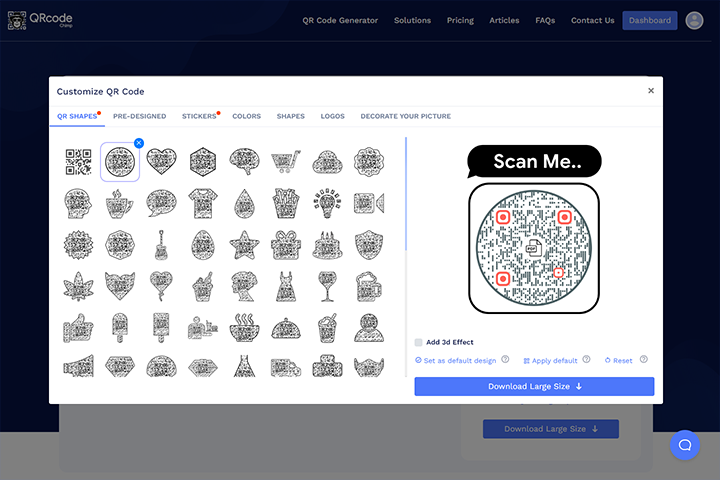Image resolution: width=720 pixels, height=480 pixels.
Task: Open the Decorate Your Picture tab
Action: [x=405, y=116]
